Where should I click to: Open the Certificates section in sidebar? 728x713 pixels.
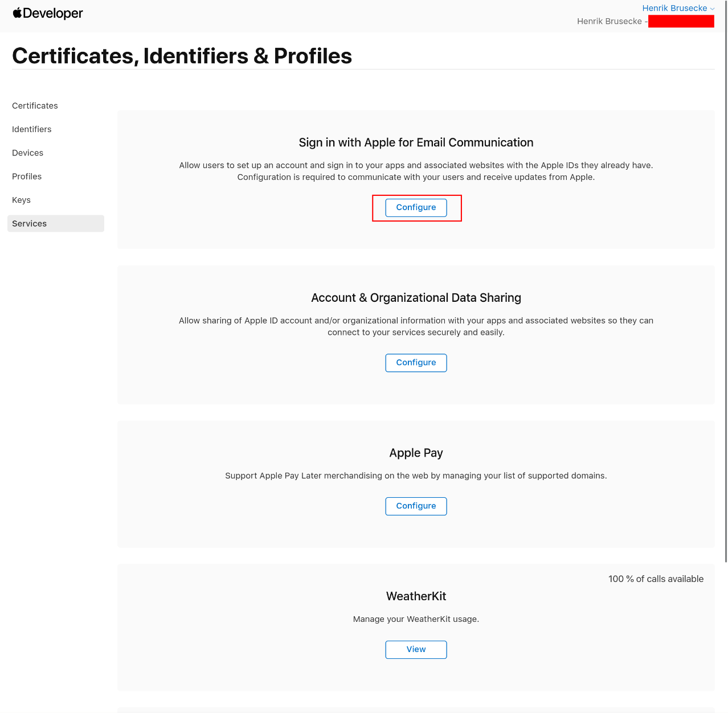click(35, 106)
